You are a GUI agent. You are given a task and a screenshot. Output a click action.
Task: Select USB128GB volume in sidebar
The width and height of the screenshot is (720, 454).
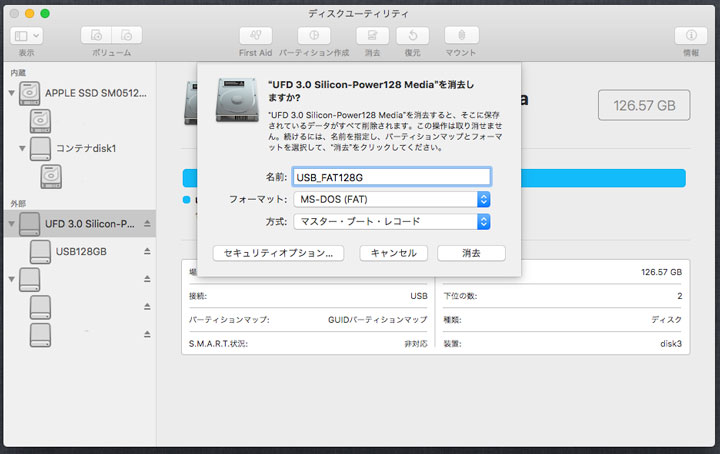(80, 251)
